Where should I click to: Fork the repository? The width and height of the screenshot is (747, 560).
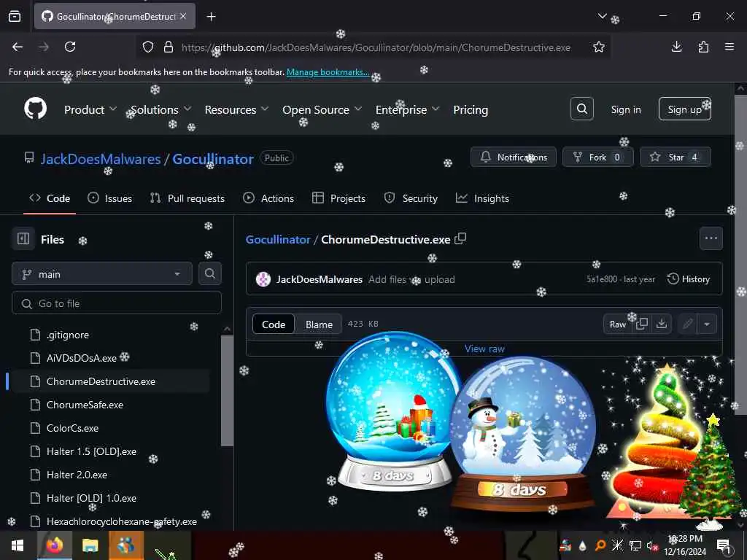pos(598,157)
